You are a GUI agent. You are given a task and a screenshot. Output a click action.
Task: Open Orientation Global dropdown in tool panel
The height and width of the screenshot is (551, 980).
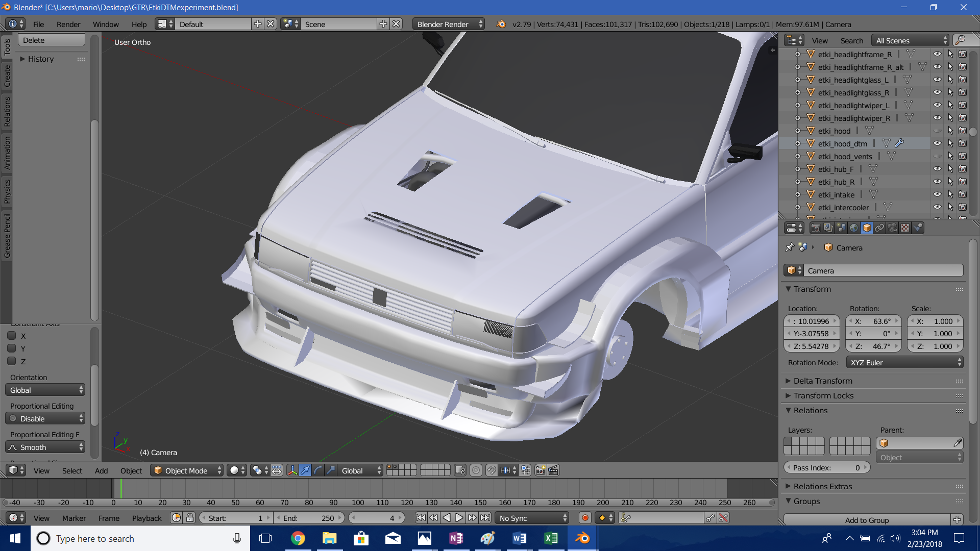click(45, 390)
